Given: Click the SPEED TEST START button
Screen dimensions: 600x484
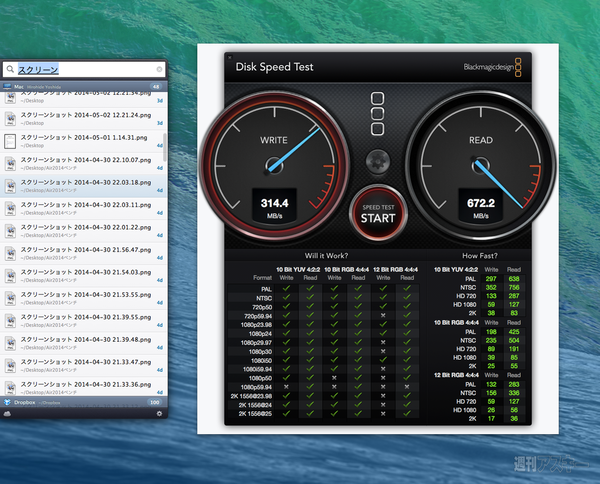Looking at the screenshot, I should pos(378,212).
